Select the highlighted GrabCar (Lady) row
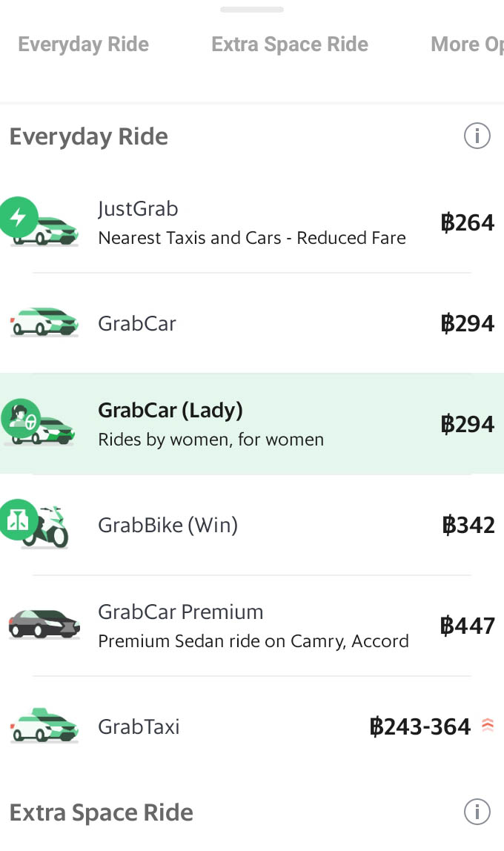 [252, 423]
